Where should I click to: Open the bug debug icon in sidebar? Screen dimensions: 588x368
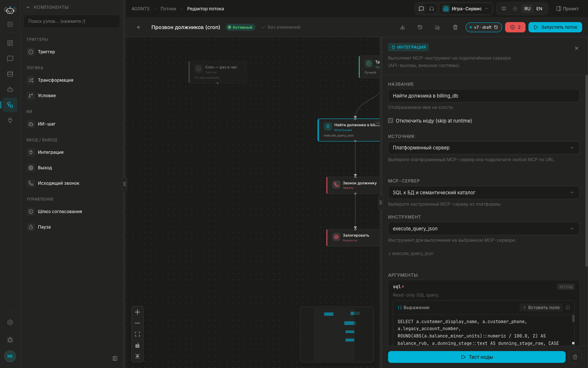point(10,340)
